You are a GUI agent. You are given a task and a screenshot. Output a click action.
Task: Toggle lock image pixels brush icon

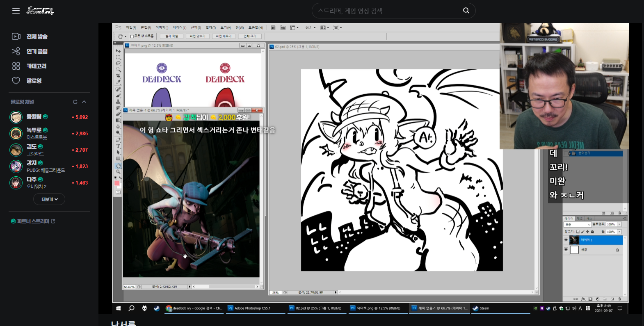point(583,231)
